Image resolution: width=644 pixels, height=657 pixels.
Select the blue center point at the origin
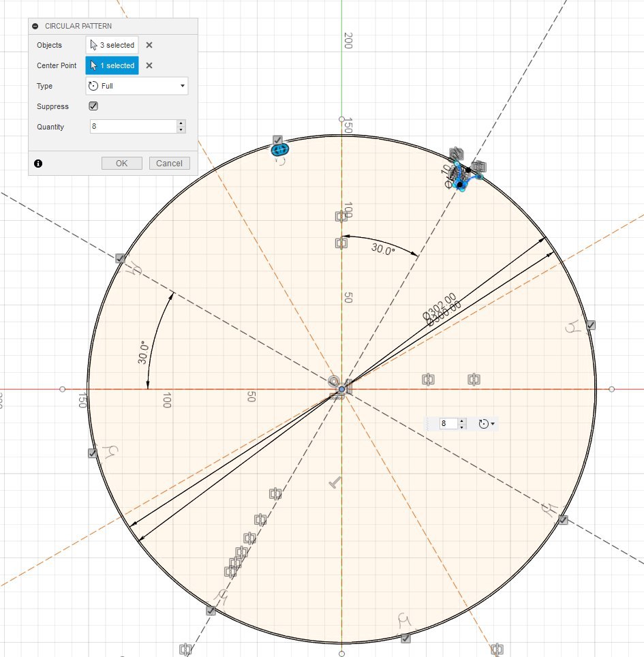point(342,389)
